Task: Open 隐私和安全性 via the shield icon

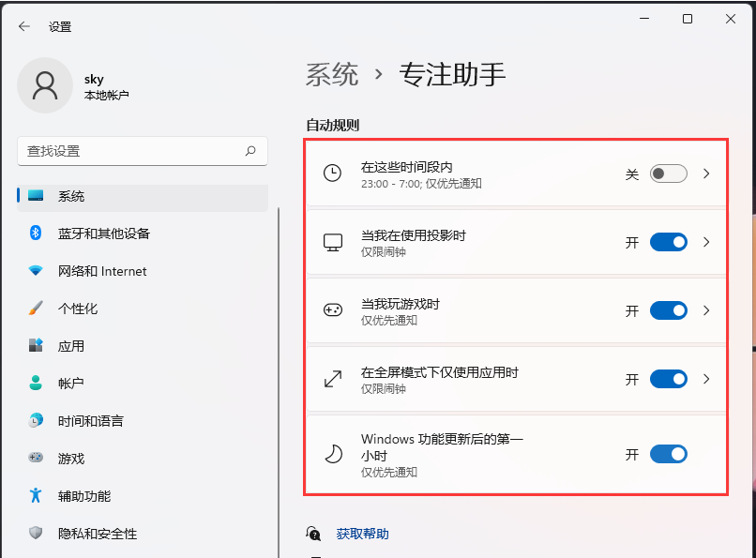Action: (x=35, y=534)
